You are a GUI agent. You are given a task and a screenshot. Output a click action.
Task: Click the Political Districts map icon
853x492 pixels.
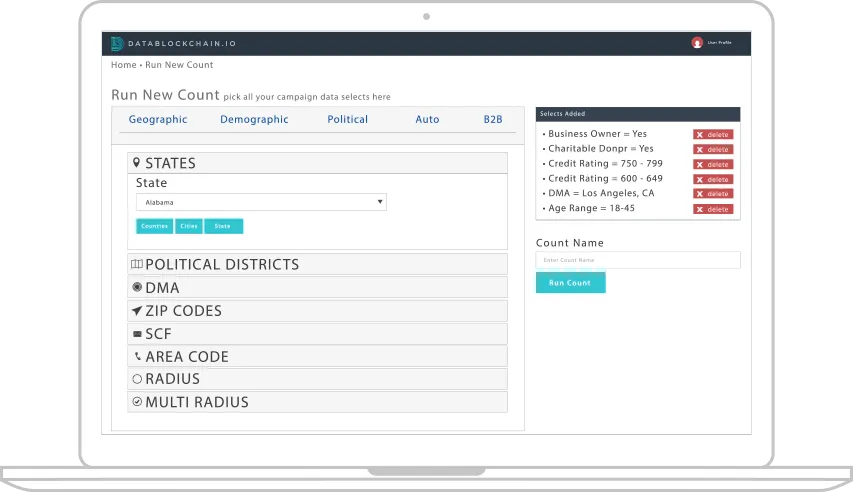point(137,265)
